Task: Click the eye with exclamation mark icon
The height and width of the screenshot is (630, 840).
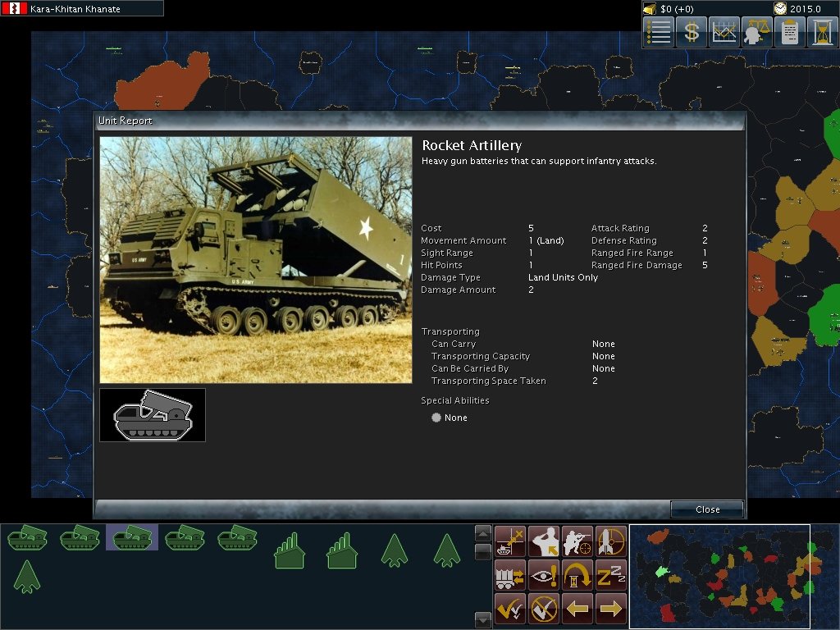Action: pos(544,575)
